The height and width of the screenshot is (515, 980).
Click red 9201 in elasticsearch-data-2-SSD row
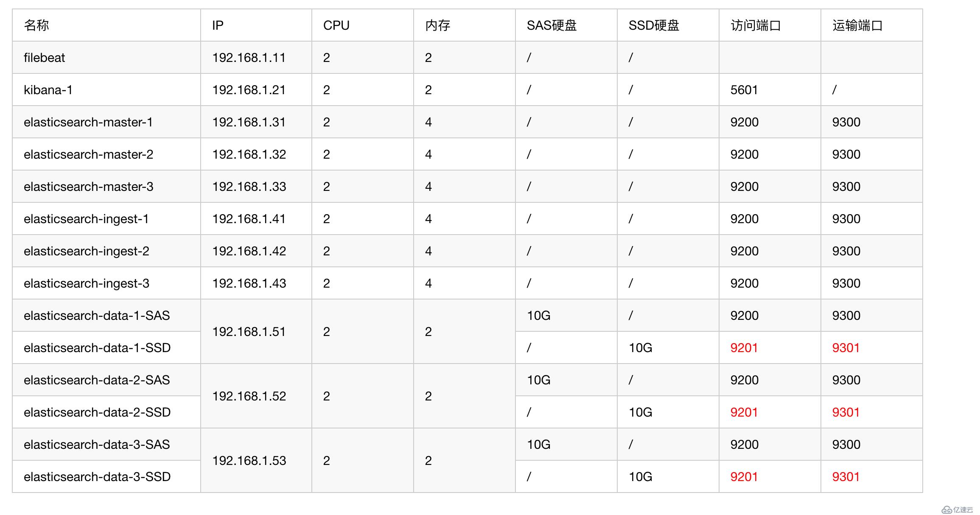(744, 412)
